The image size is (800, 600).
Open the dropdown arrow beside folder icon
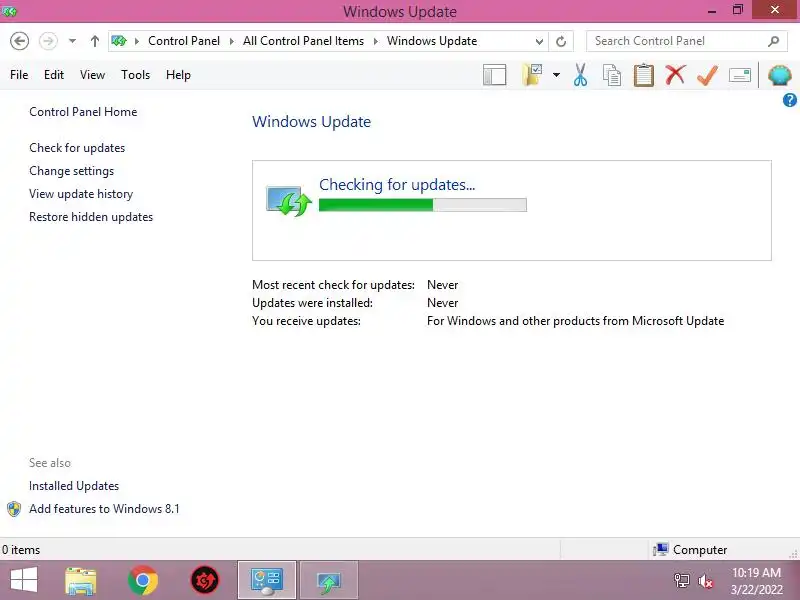pyautogui.click(x=556, y=75)
